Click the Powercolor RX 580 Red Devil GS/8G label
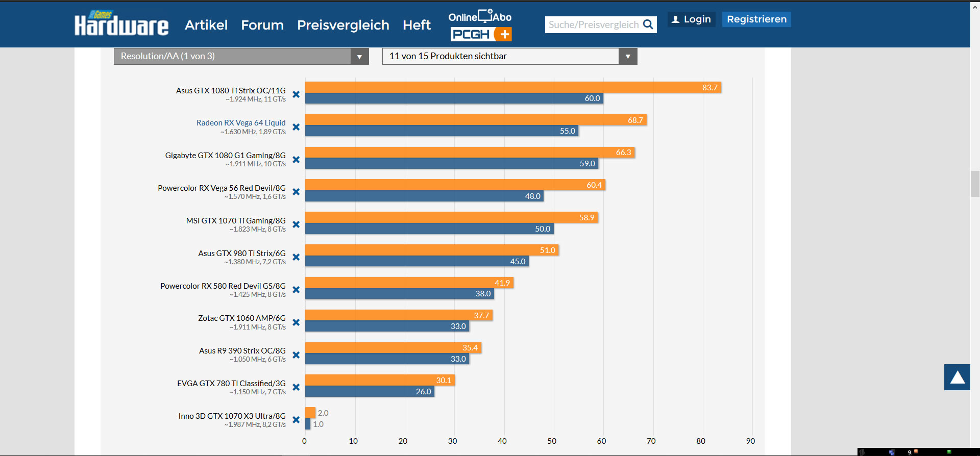The image size is (980, 456). pos(223,286)
